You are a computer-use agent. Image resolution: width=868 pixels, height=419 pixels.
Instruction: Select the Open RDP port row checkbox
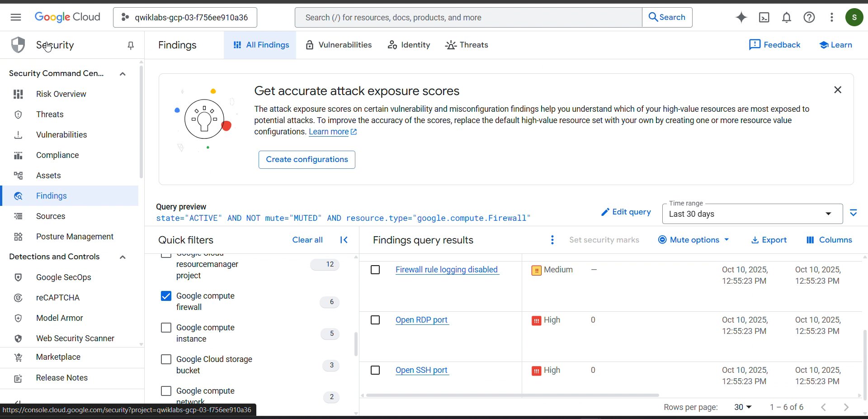click(x=375, y=320)
